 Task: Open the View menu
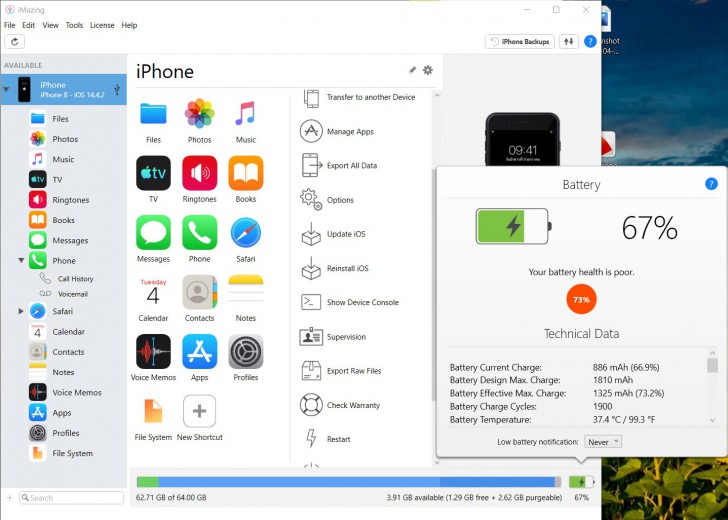50,25
